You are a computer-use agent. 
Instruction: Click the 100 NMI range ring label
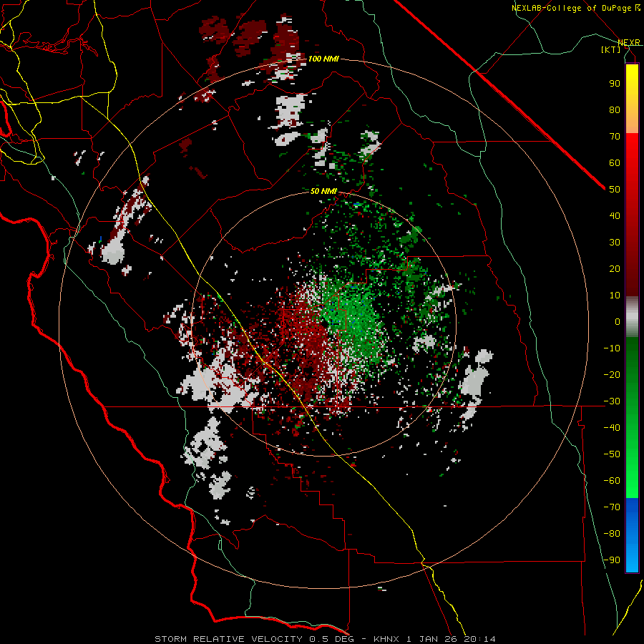point(323,59)
